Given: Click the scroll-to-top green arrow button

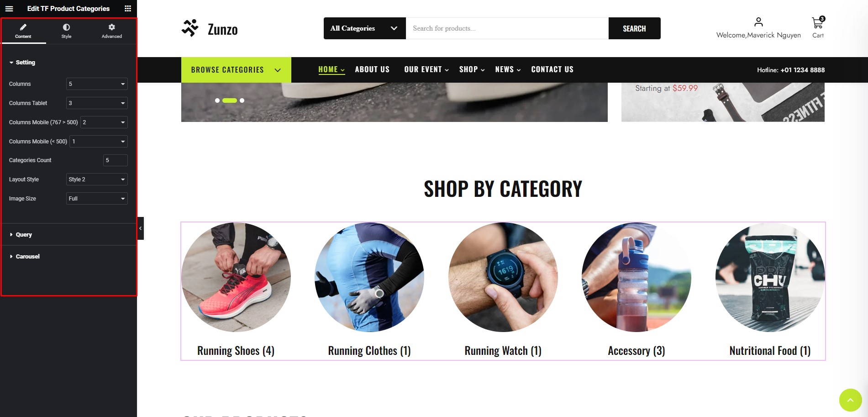Looking at the screenshot, I should 850,400.
